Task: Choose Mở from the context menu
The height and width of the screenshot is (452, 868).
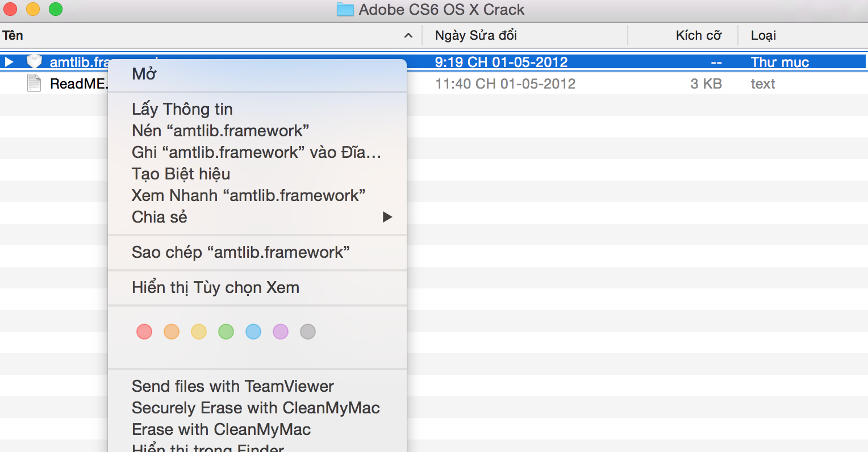Action: click(x=144, y=74)
